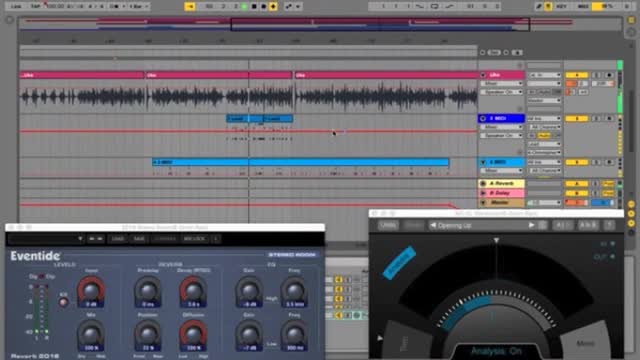Click Undo in the dark plugin window

click(388, 225)
